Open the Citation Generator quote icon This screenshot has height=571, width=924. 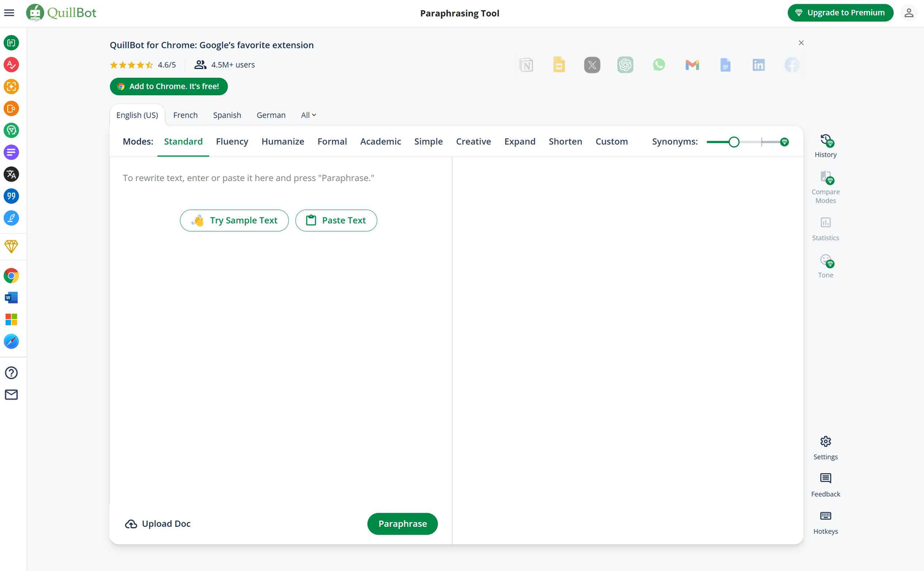pos(11,196)
